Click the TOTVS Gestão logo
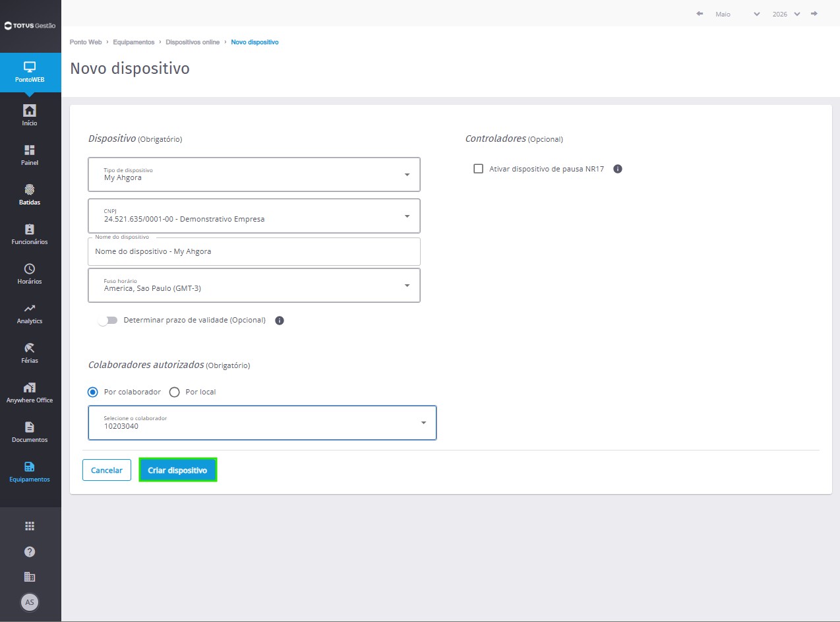The height and width of the screenshot is (622, 840). click(x=30, y=26)
